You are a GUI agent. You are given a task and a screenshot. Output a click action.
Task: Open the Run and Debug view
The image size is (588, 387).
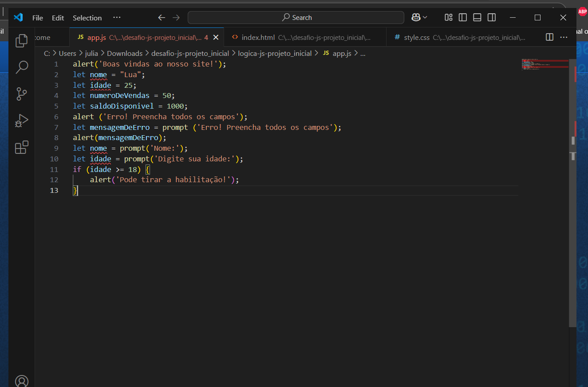21,121
